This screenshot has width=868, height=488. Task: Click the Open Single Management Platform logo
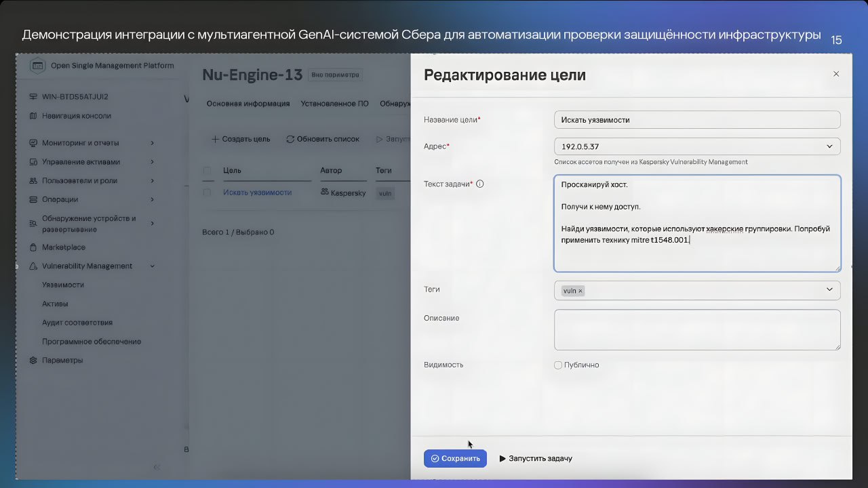coord(37,66)
